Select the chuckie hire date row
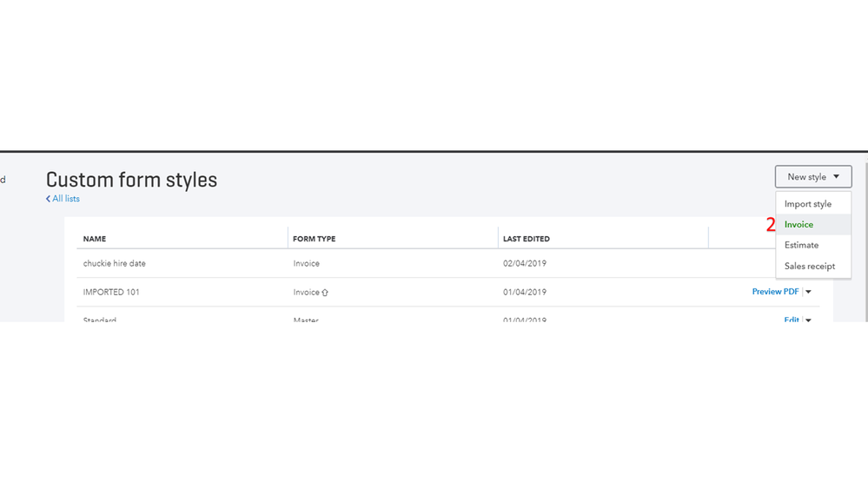 click(x=114, y=263)
